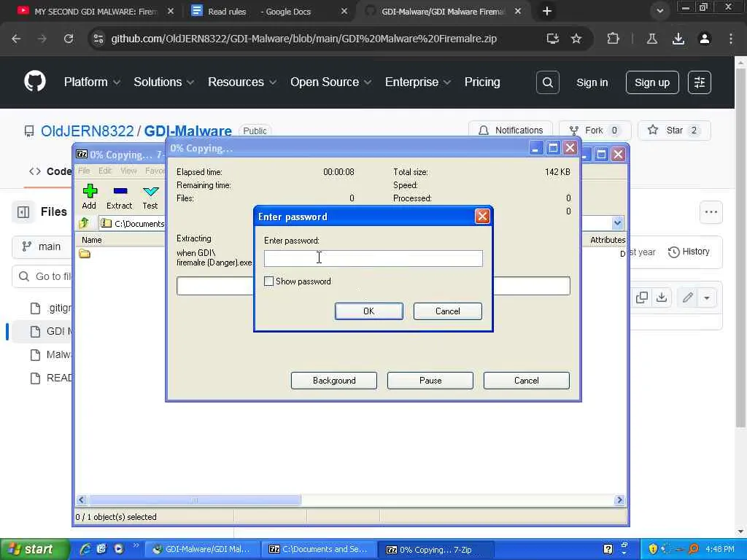747x560 pixels.
Task: Click the Sign up button
Action: (651, 82)
